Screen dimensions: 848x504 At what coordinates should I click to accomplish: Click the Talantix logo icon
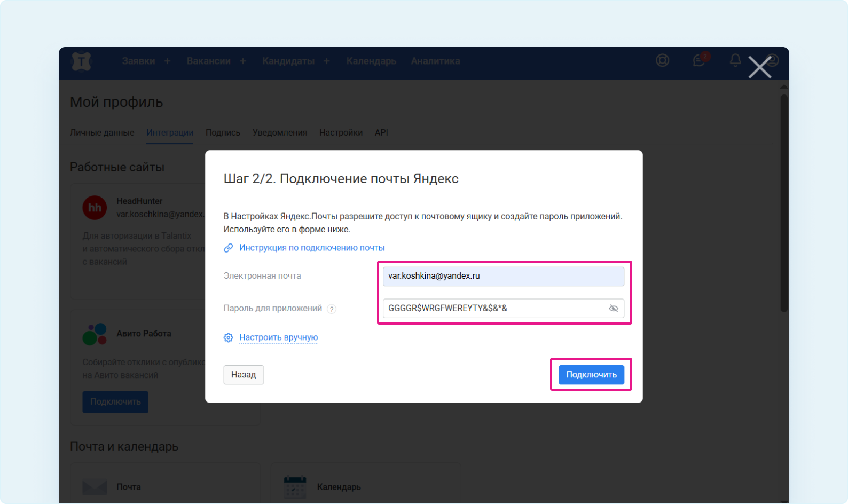[x=81, y=61]
